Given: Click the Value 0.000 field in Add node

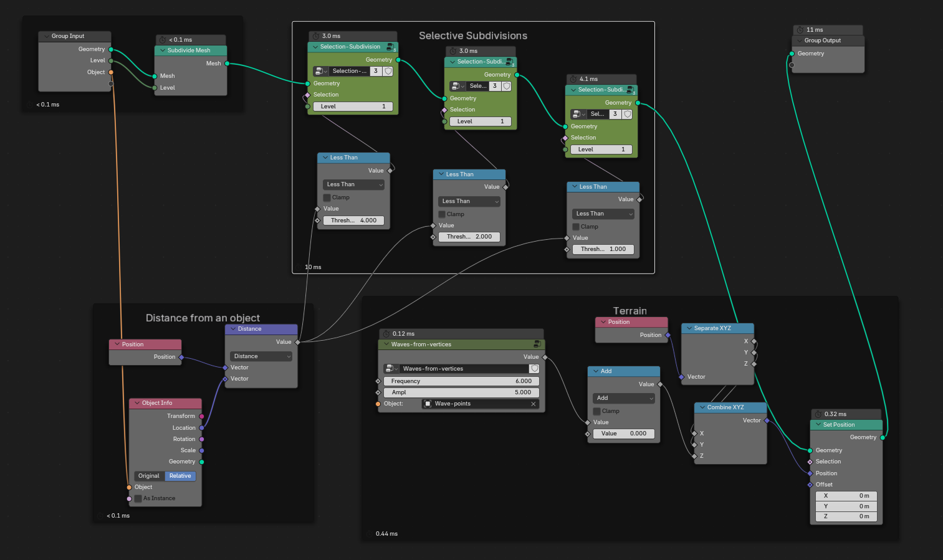Looking at the screenshot, I should click(624, 434).
